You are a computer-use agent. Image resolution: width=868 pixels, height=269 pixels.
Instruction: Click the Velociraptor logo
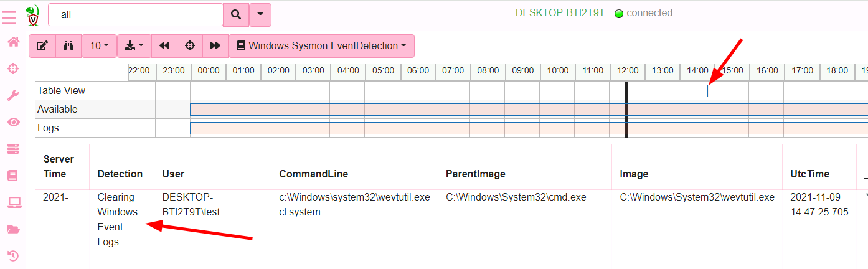click(x=33, y=15)
